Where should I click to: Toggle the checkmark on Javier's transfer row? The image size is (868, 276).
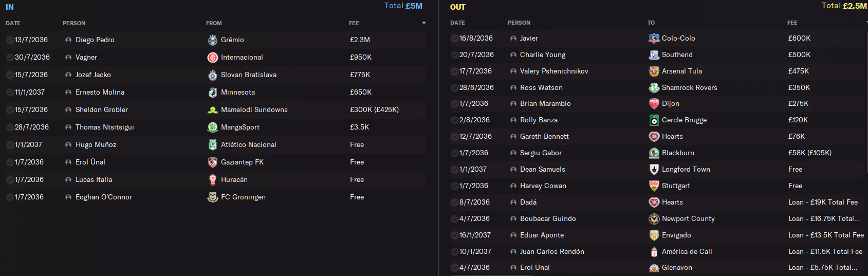[454, 39]
